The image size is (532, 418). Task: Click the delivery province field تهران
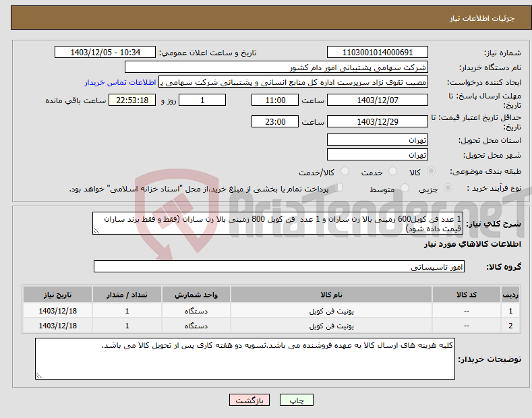tap(378, 140)
